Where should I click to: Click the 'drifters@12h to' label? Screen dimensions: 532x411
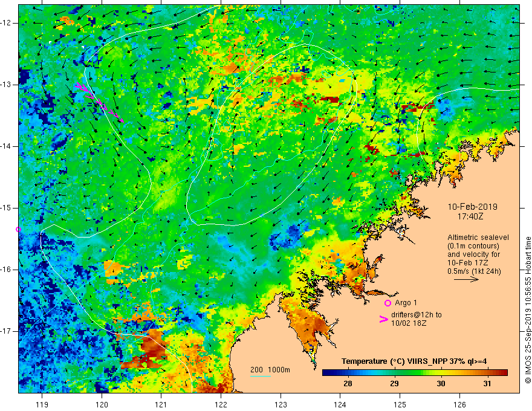417,315
